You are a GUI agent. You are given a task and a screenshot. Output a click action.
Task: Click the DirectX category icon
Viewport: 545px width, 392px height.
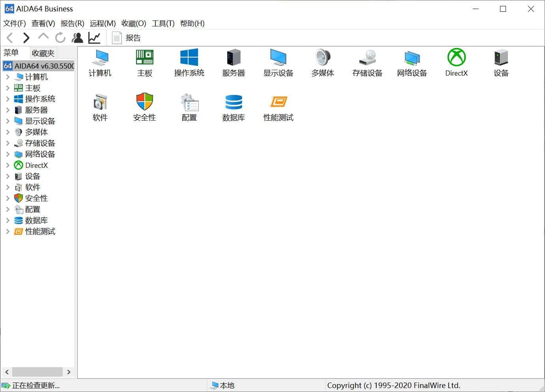tap(456, 63)
